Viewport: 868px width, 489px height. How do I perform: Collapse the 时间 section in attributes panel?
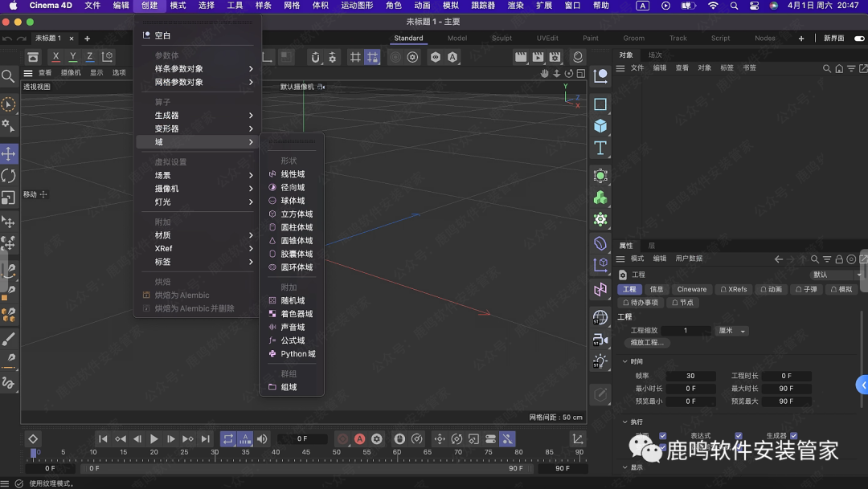[625, 361]
